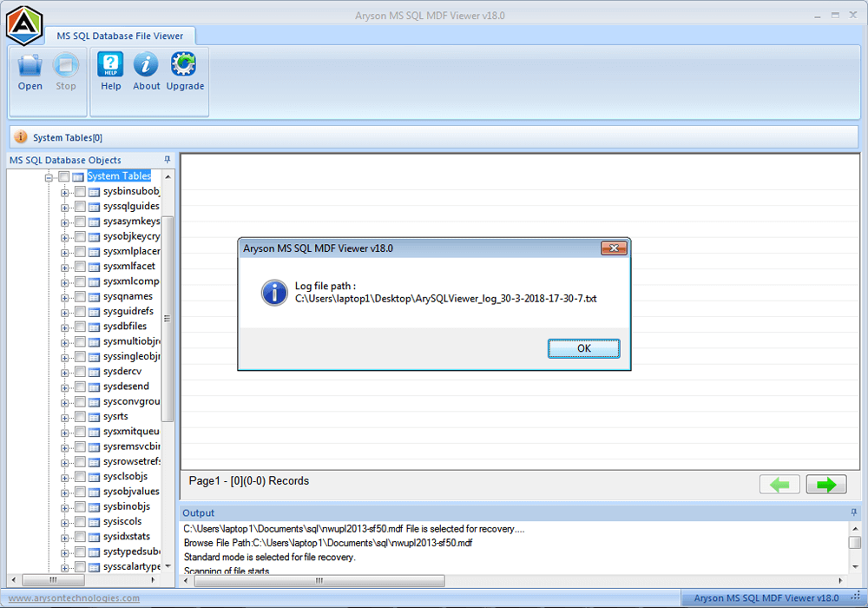Click the previous page arrow button
Screen dimensions: 868x608
pyautogui.click(x=779, y=485)
